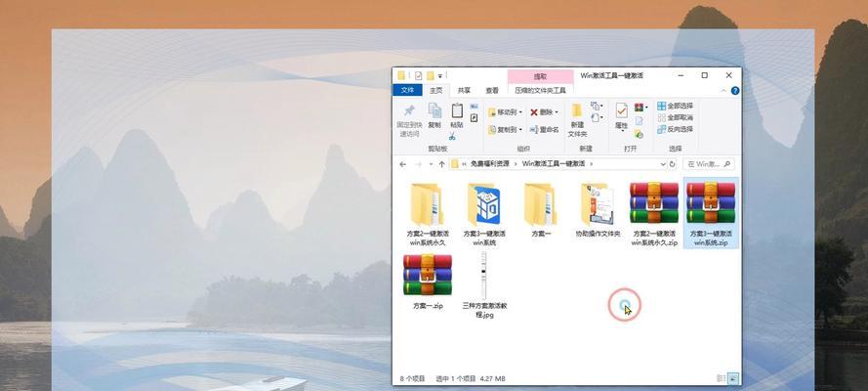Click the refresh button beside address bar
868x391 pixels.
(673, 164)
